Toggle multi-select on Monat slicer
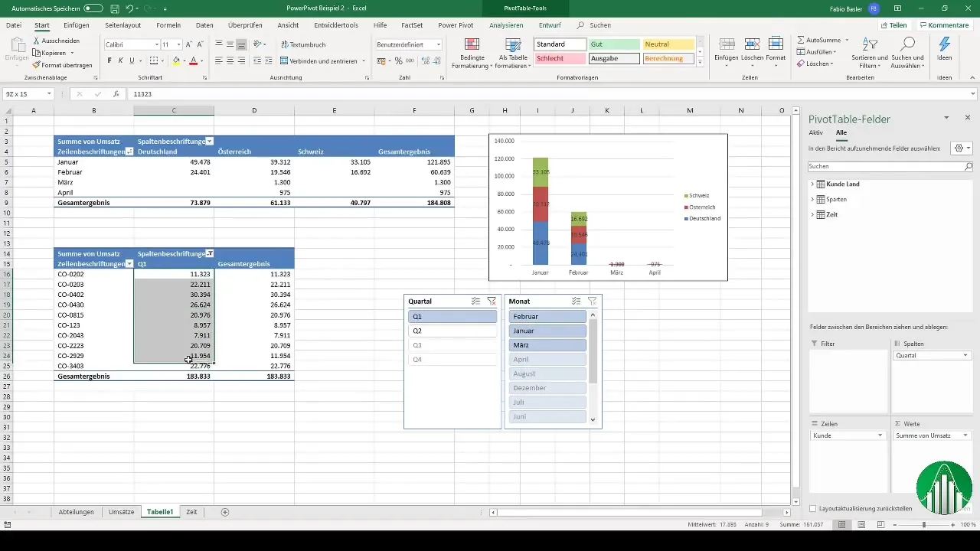Screen dimensions: 980x551 point(576,302)
